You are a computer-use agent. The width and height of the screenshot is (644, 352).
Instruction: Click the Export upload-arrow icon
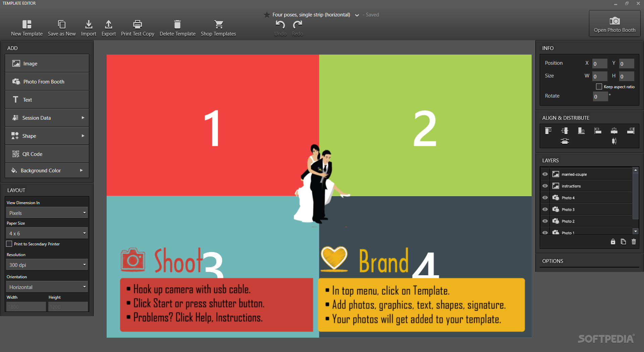[x=109, y=24]
